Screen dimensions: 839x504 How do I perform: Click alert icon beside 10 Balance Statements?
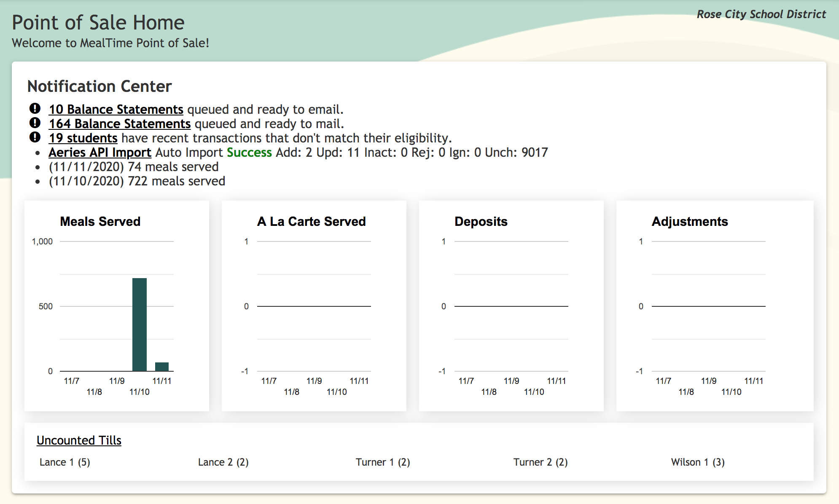tap(35, 109)
